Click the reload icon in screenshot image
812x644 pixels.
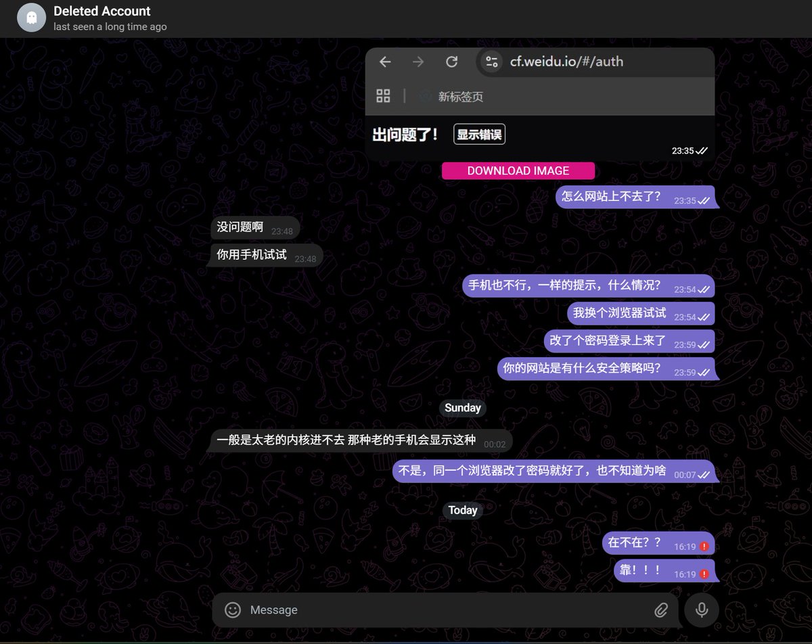tap(452, 62)
